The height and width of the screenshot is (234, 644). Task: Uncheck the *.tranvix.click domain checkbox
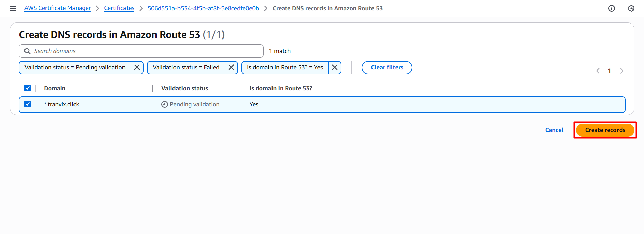[28, 104]
